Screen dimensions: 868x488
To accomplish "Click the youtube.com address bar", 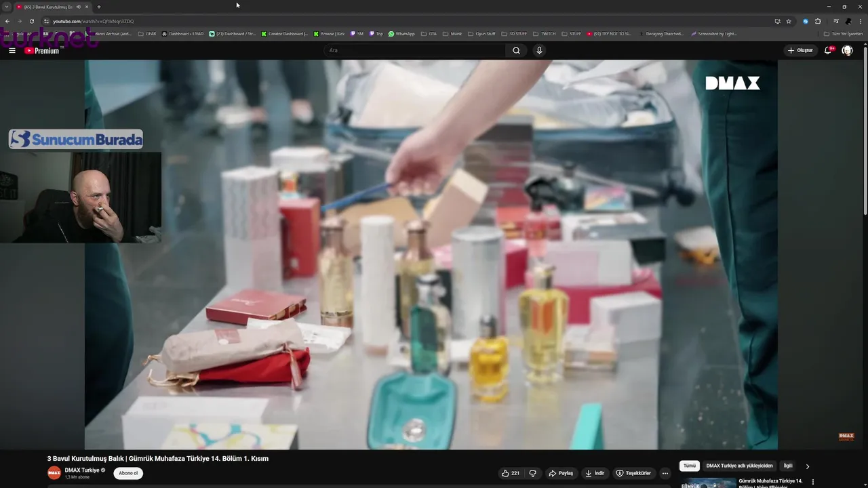I will point(407,21).
